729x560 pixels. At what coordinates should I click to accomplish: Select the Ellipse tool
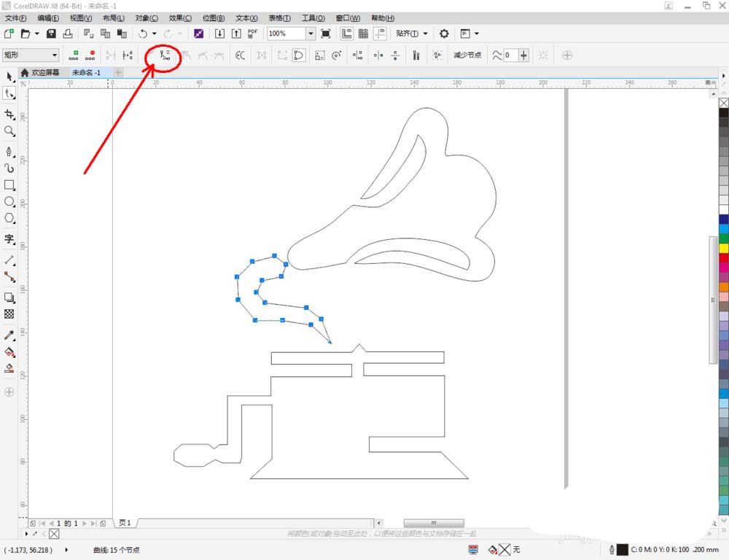tap(9, 202)
